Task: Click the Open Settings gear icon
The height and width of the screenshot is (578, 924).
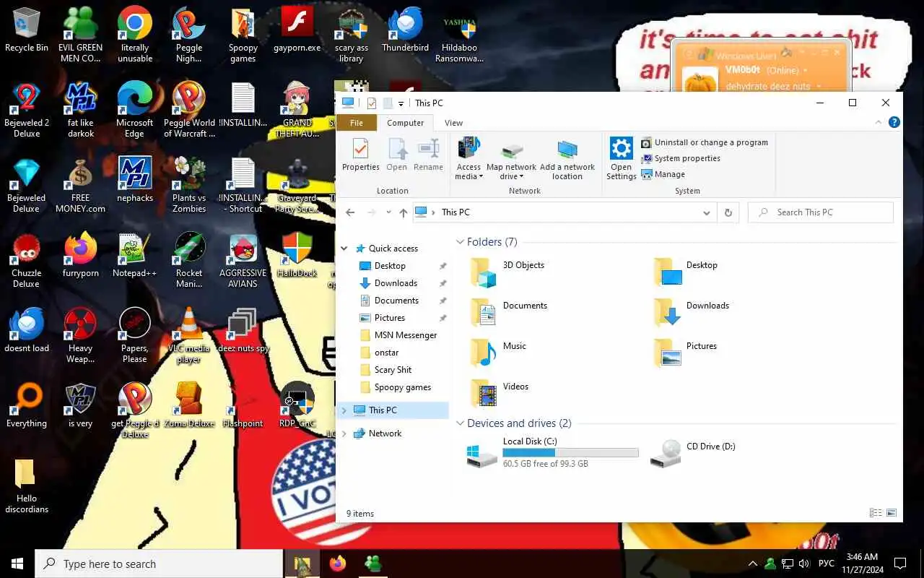Action: tap(622, 159)
